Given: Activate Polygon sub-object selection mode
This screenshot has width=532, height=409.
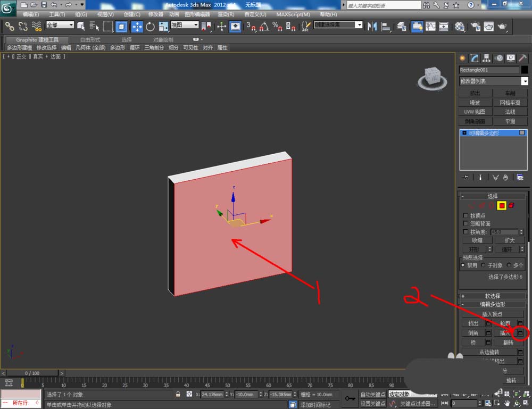Looking at the screenshot, I should (x=501, y=206).
